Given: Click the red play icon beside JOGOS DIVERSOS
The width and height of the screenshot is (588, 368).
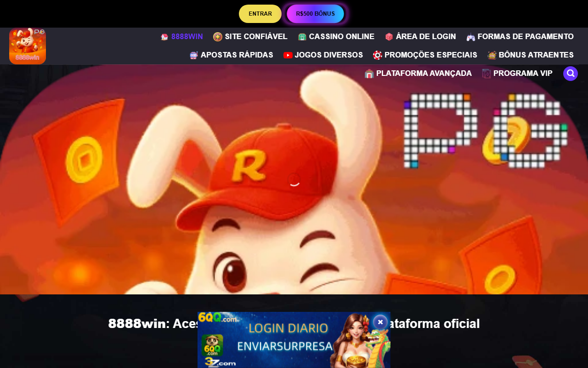Looking at the screenshot, I should [x=288, y=55].
